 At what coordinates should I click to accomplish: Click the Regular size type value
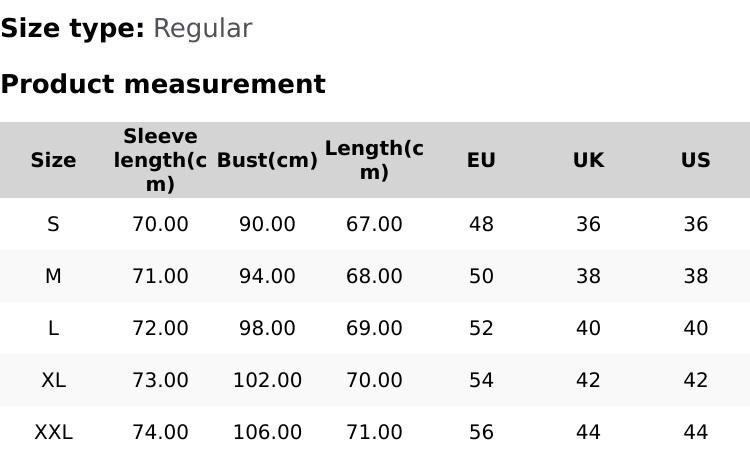click(202, 28)
